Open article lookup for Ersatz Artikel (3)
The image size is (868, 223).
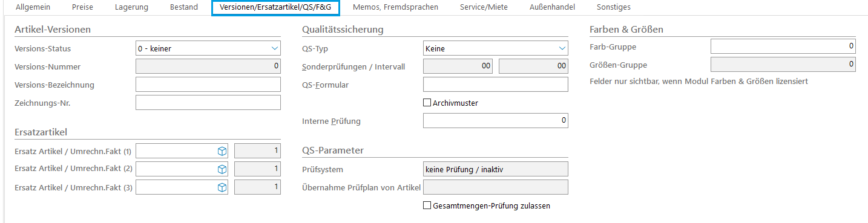(x=222, y=187)
